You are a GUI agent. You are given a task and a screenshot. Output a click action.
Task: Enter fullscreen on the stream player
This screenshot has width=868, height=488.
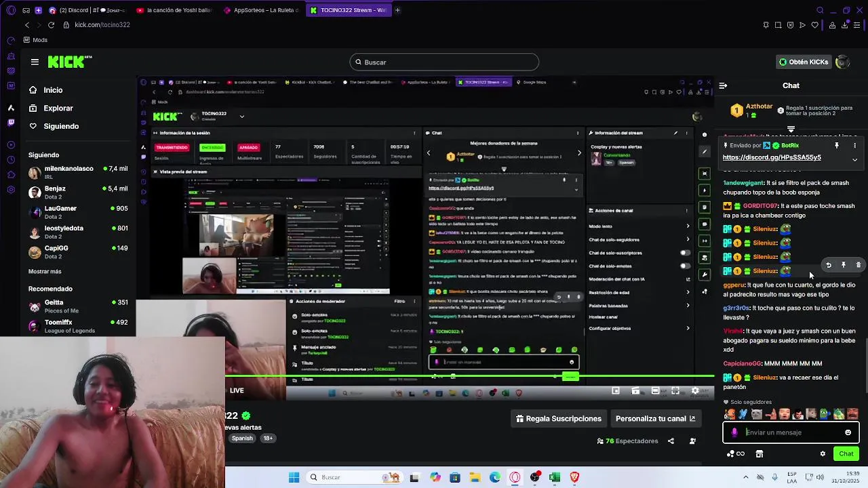pos(675,390)
